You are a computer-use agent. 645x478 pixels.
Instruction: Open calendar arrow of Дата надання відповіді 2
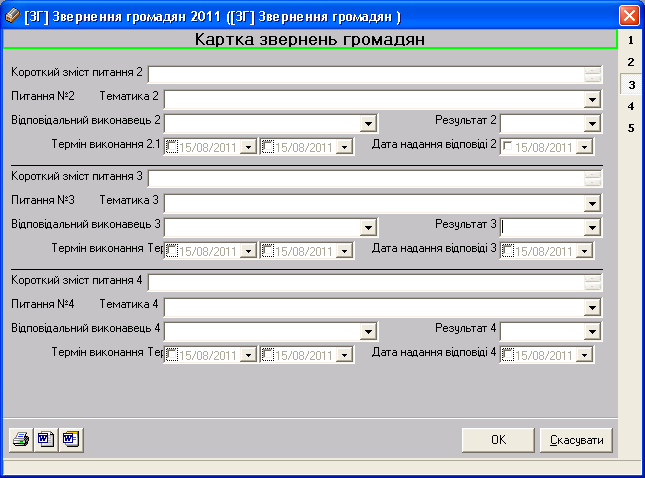point(584,147)
